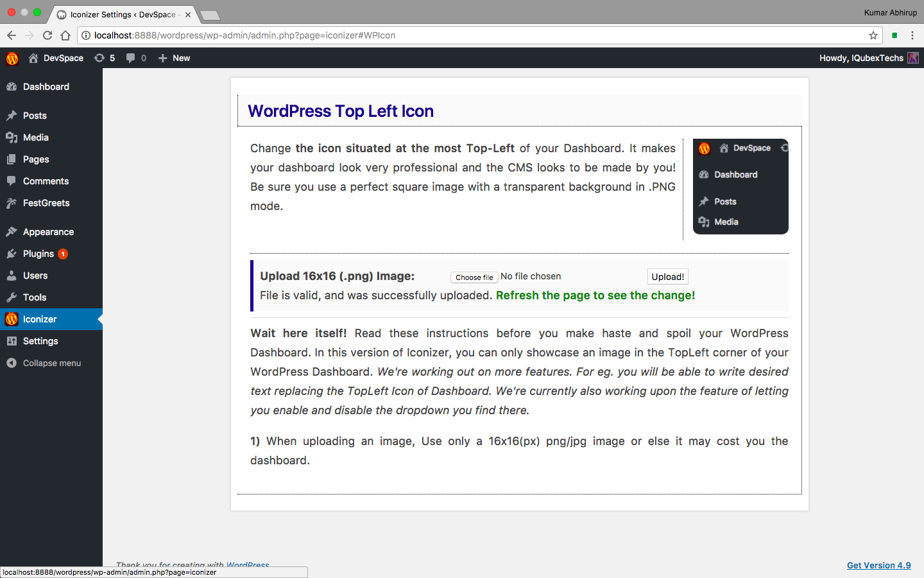Image resolution: width=924 pixels, height=578 pixels.
Task: Click the Media icon in sidebar
Action: 12,137
